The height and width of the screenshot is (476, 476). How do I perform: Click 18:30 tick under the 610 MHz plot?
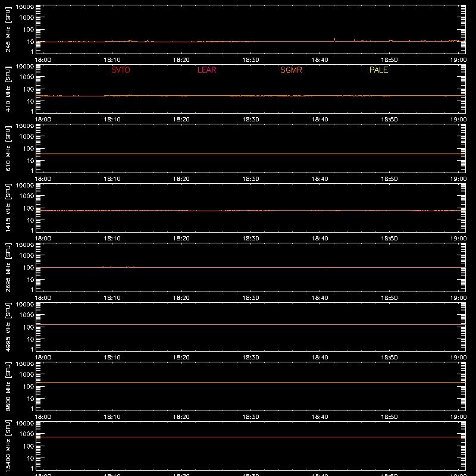[250, 179]
